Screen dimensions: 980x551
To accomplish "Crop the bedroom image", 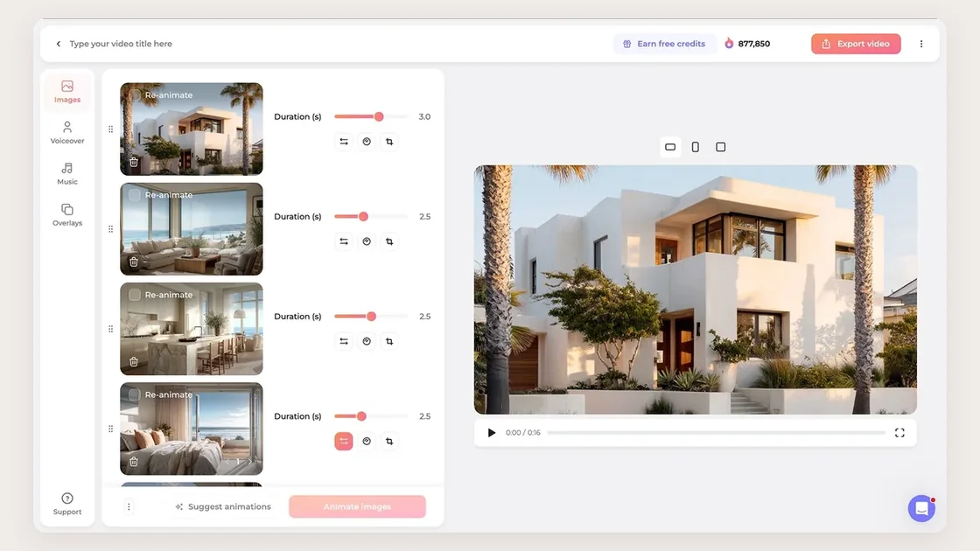I will (x=389, y=442).
